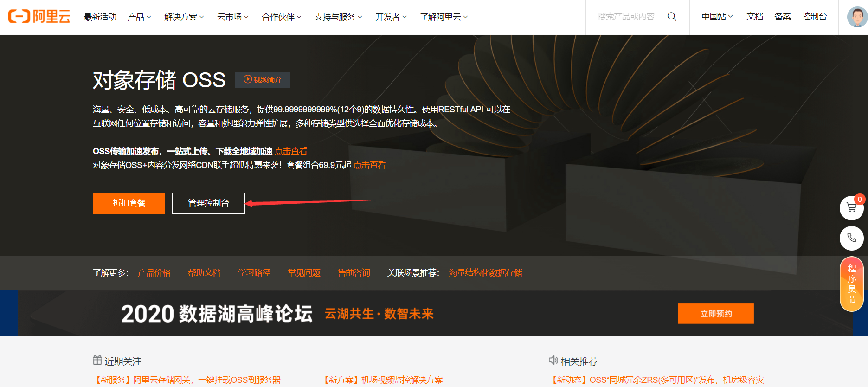Open the 帮助文档 link

click(x=205, y=273)
